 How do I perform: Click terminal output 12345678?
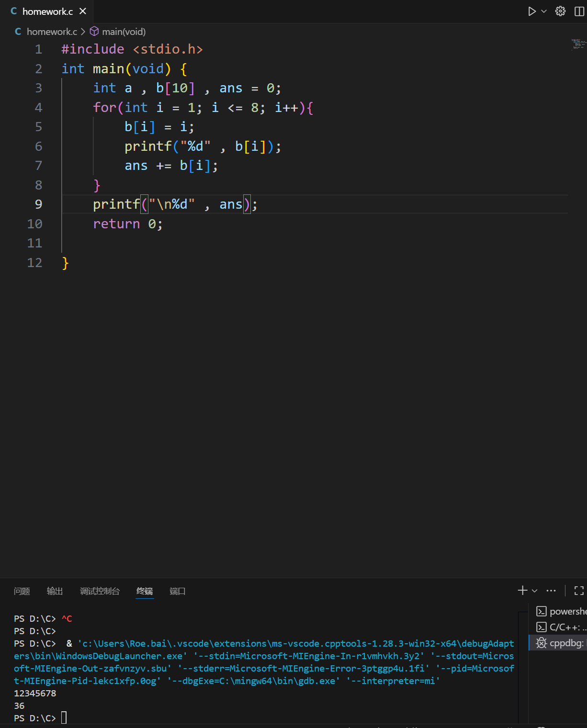pyautogui.click(x=35, y=693)
